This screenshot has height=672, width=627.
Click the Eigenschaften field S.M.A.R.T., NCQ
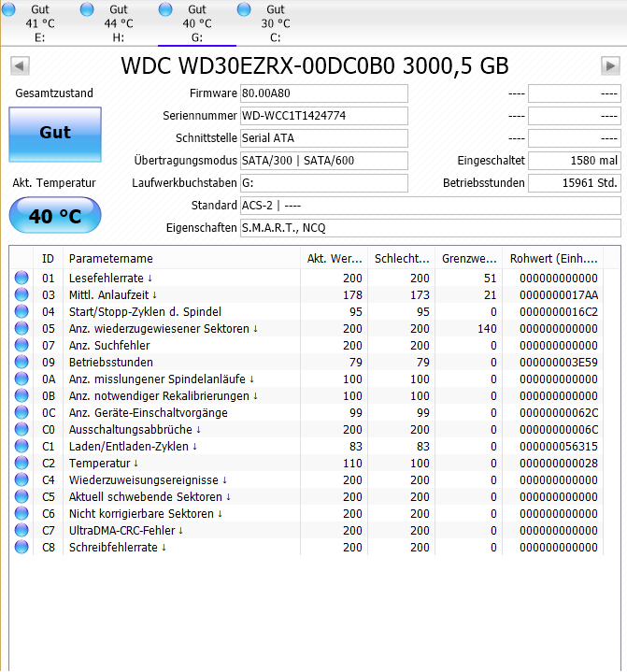430,228
